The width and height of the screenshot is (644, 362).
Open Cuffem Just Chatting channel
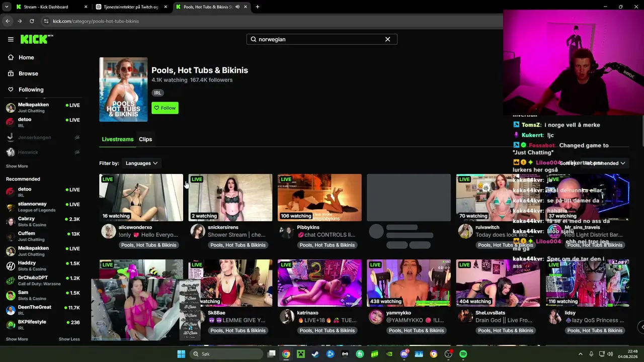43,236
